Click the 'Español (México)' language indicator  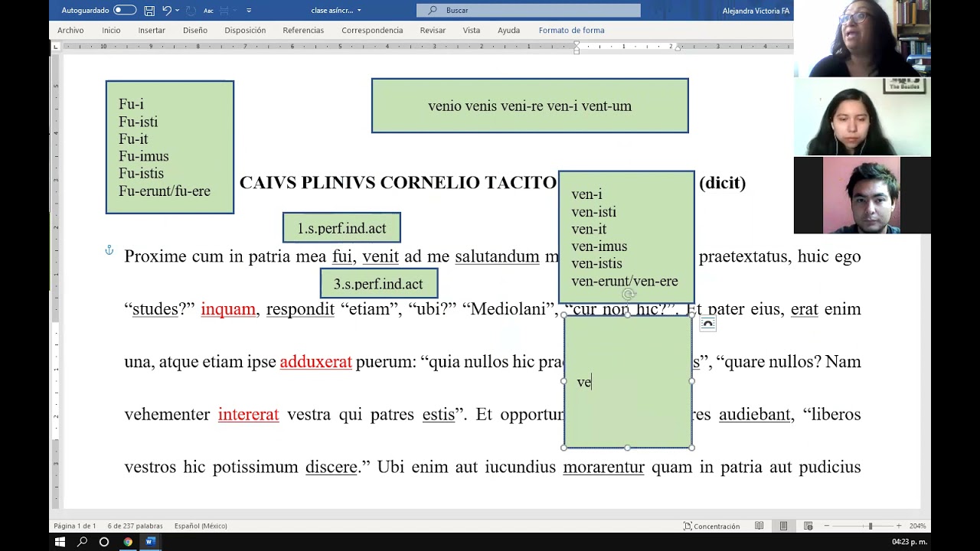coord(201,526)
